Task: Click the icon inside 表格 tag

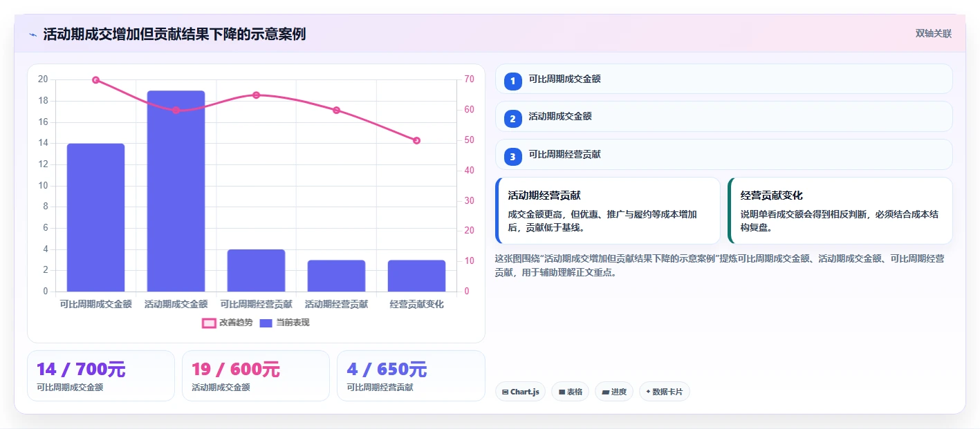Action: point(562,392)
